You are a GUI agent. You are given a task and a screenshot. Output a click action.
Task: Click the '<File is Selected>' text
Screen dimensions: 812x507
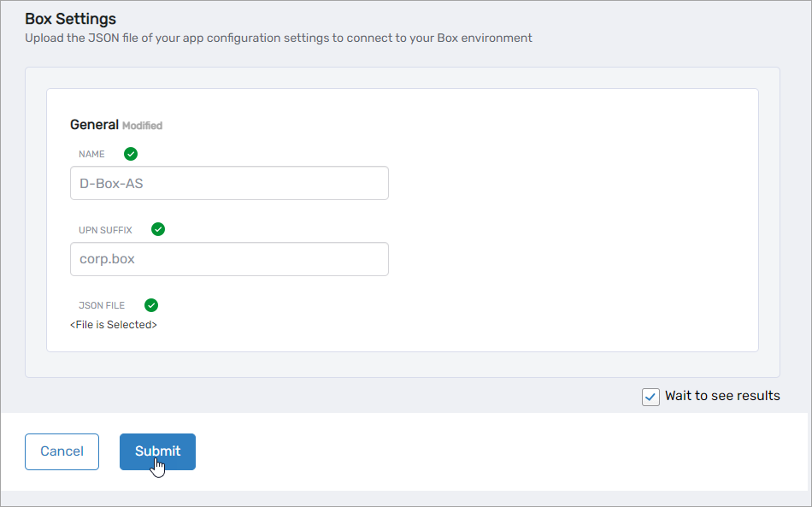114,325
